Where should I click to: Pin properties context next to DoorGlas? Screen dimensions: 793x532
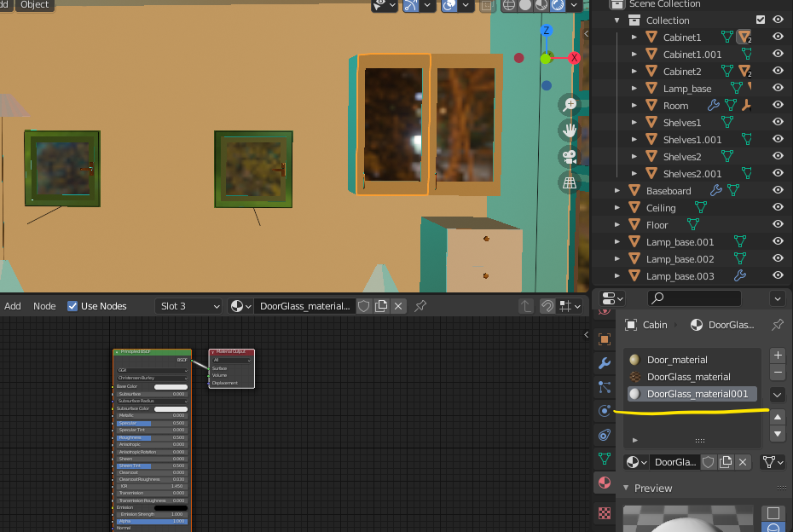(x=778, y=325)
